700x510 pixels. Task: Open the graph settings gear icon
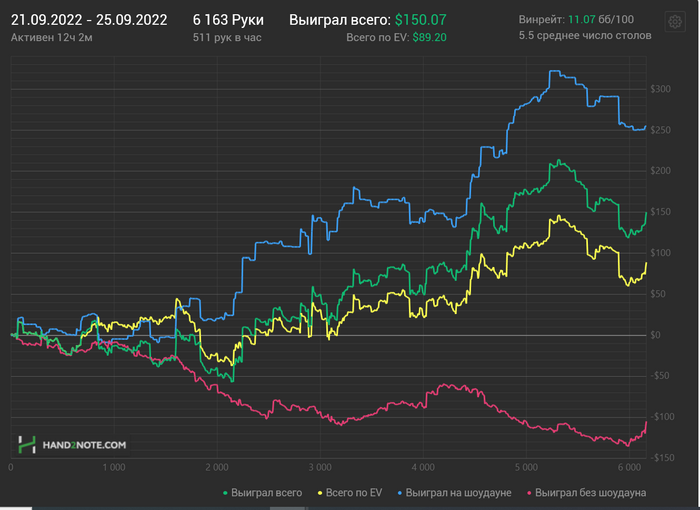[x=675, y=21]
